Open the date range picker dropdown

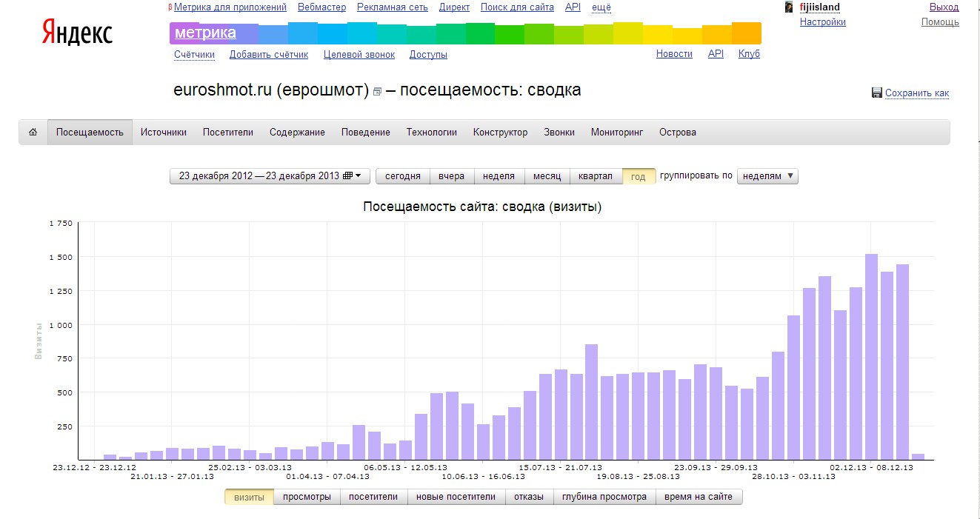(270, 176)
